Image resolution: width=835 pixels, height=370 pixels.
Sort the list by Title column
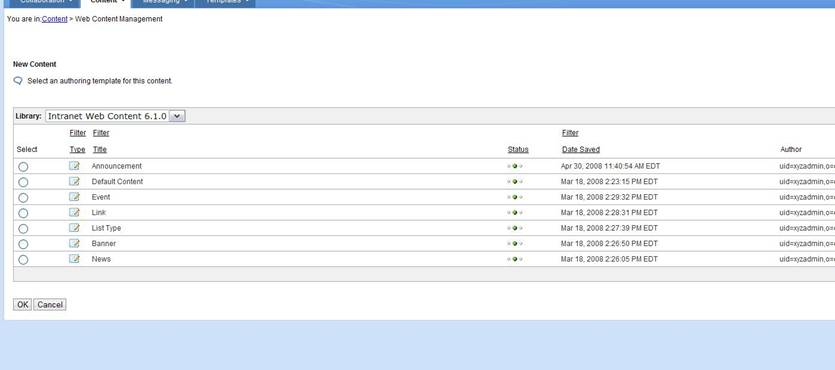click(100, 150)
